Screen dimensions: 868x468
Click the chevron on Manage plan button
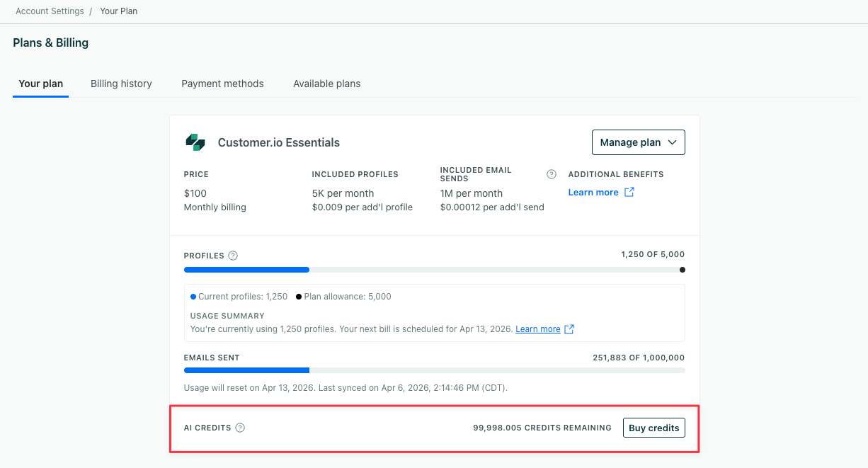pos(673,142)
